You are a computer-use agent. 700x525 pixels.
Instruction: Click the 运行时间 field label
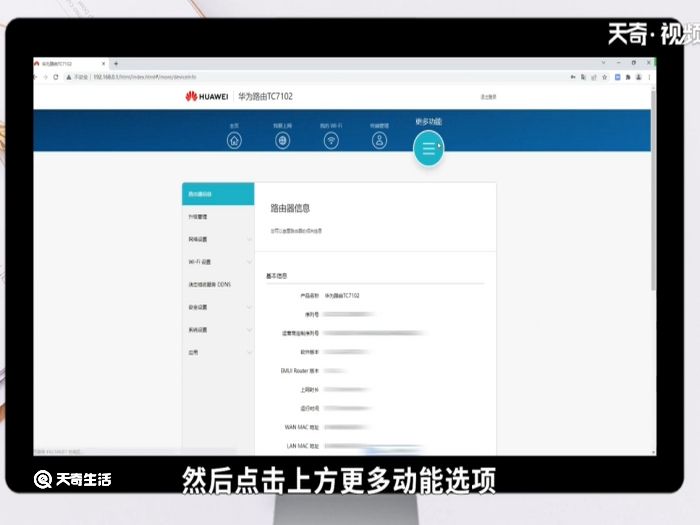pyautogui.click(x=309, y=408)
